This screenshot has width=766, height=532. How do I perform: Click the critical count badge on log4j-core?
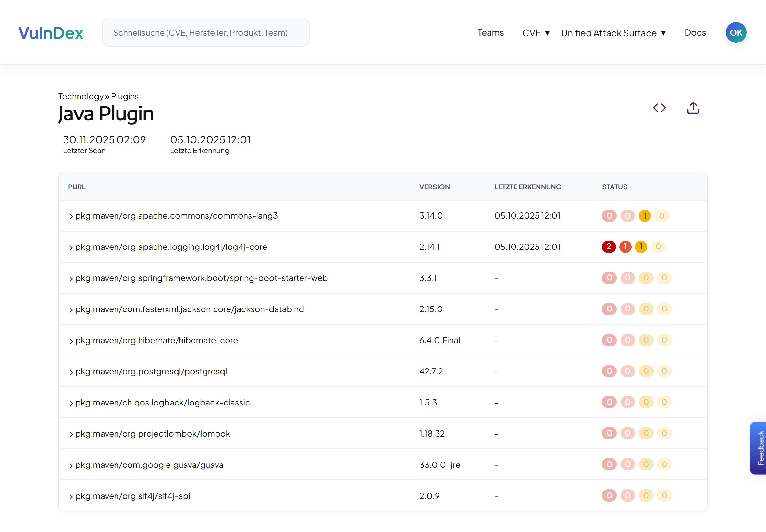click(609, 247)
